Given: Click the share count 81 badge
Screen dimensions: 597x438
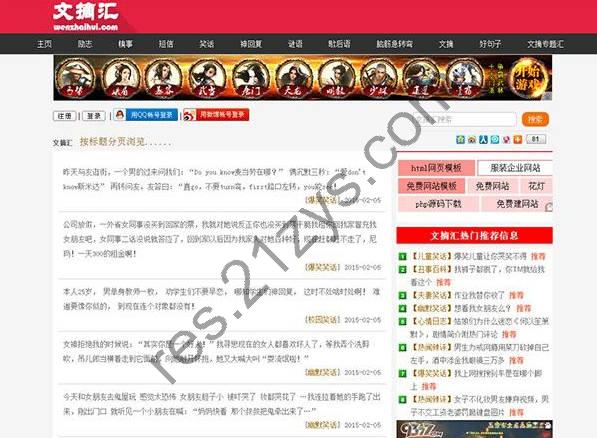Looking at the screenshot, I should [x=536, y=139].
